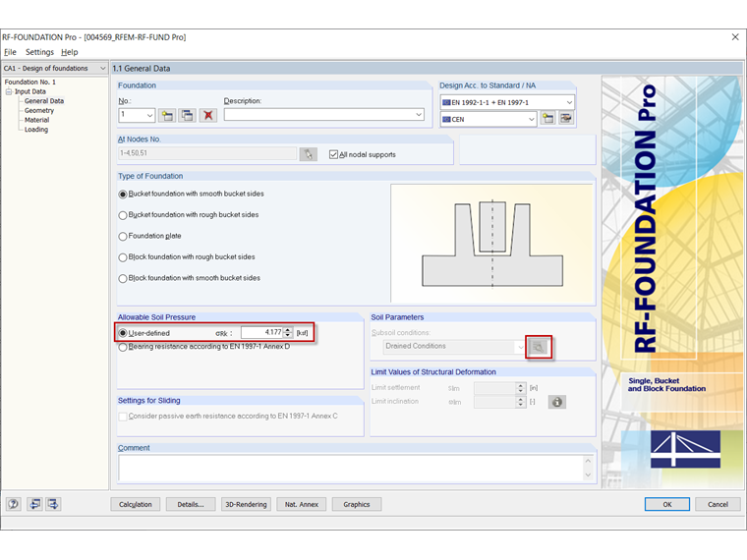Image resolution: width=747 pixels, height=560 pixels.
Task: Open the EN 1992-1-1 standard dropdown
Action: (x=569, y=102)
